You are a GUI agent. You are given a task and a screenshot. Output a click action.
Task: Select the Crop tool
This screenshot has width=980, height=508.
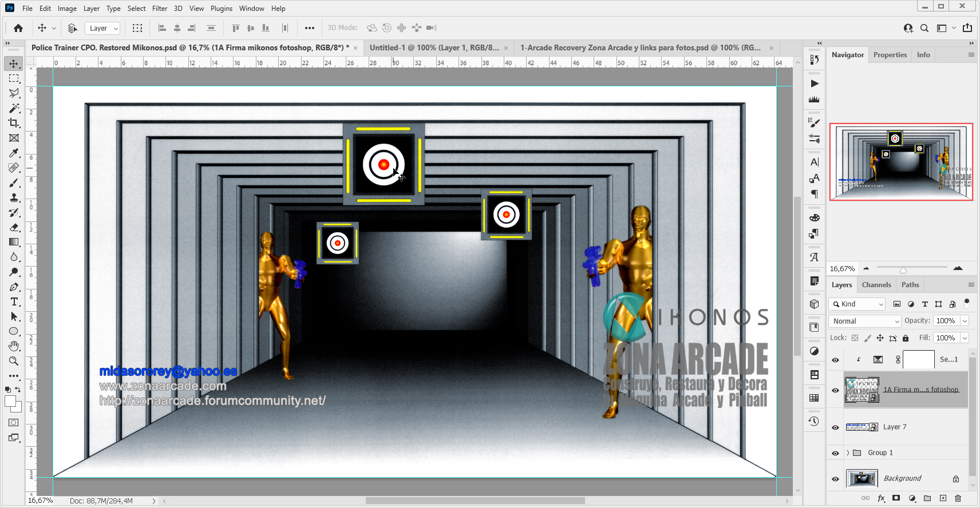[14, 123]
